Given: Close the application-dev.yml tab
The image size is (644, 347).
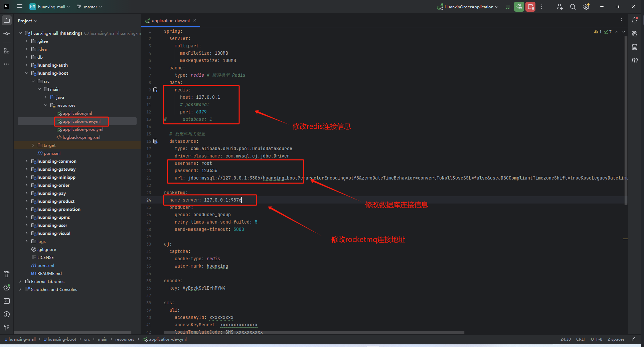Looking at the screenshot, I should coord(195,21).
